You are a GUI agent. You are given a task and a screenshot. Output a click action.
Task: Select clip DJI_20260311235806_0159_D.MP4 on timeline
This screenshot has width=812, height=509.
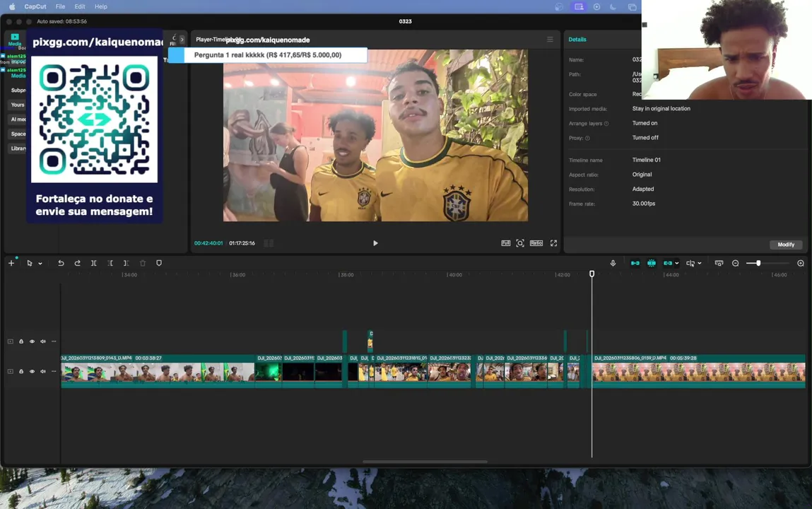(699, 370)
